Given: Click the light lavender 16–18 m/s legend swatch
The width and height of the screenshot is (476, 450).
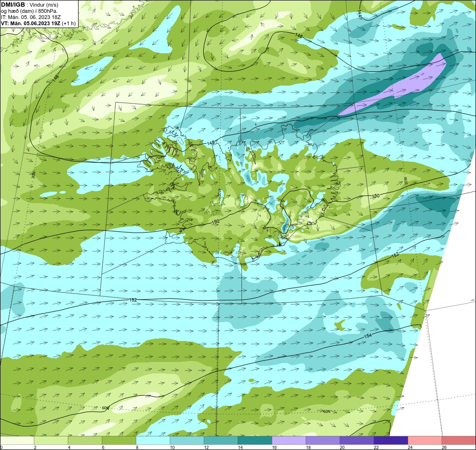Looking at the screenshot, I should tap(289, 440).
